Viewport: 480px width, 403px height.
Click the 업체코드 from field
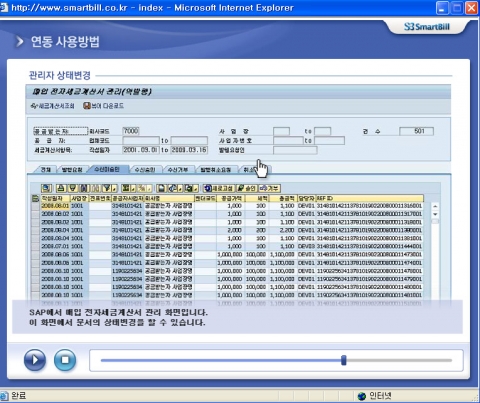[141, 140]
